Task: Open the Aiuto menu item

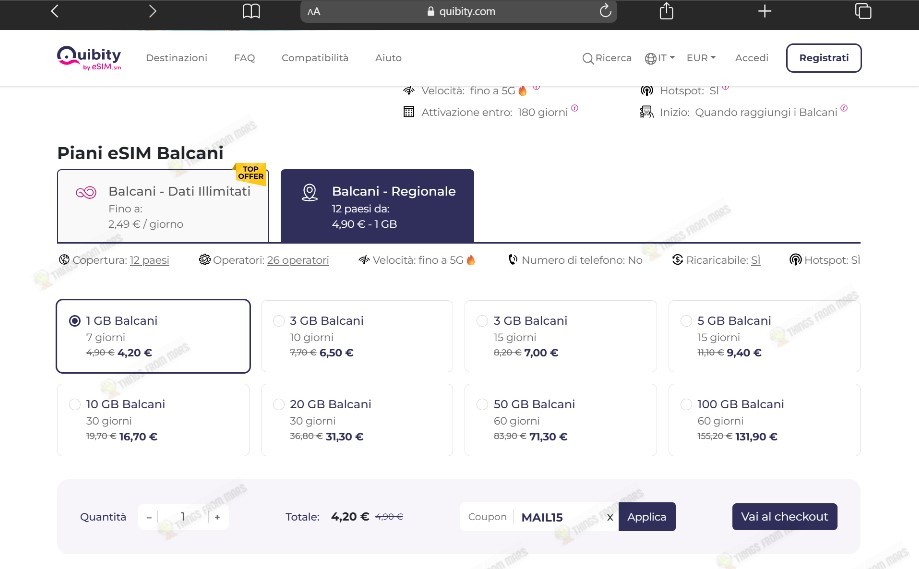Action: pyautogui.click(x=388, y=58)
